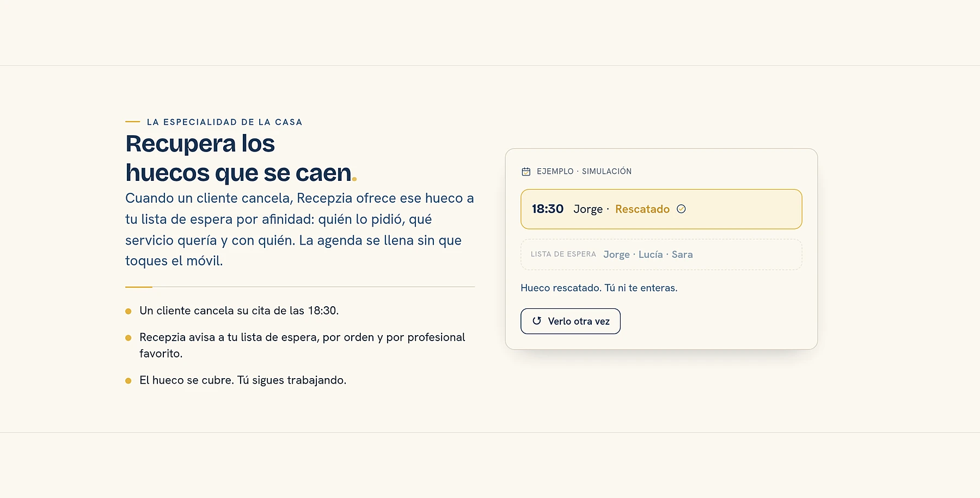Click the Verlo otra vez button
Image resolution: width=980 pixels, height=498 pixels.
coord(571,321)
